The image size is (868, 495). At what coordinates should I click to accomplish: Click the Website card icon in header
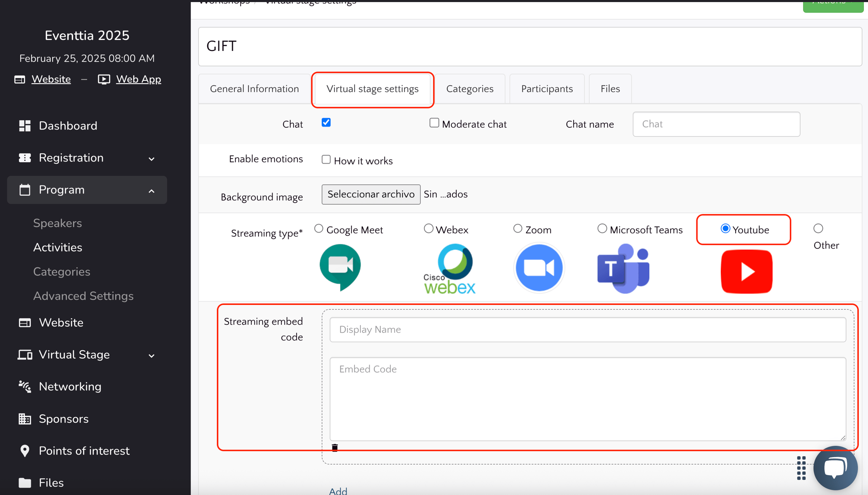click(x=20, y=79)
